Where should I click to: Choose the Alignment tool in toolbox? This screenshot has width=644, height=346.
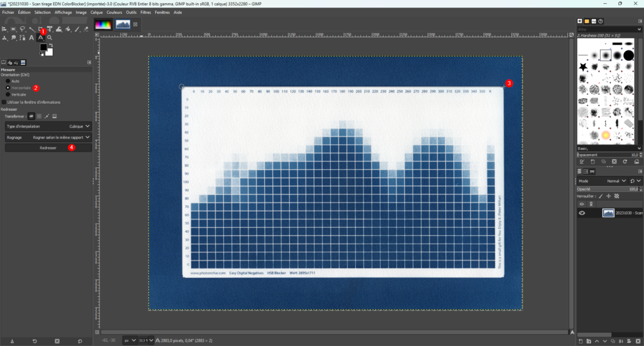click(x=4, y=29)
